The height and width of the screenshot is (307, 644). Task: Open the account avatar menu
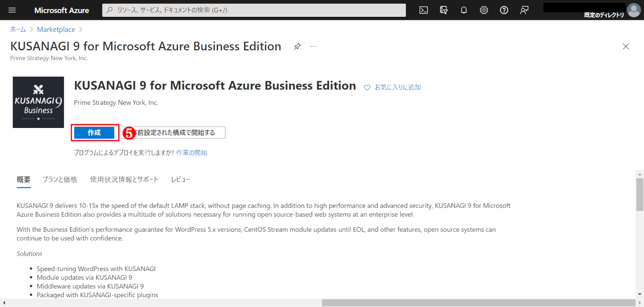coord(634,10)
